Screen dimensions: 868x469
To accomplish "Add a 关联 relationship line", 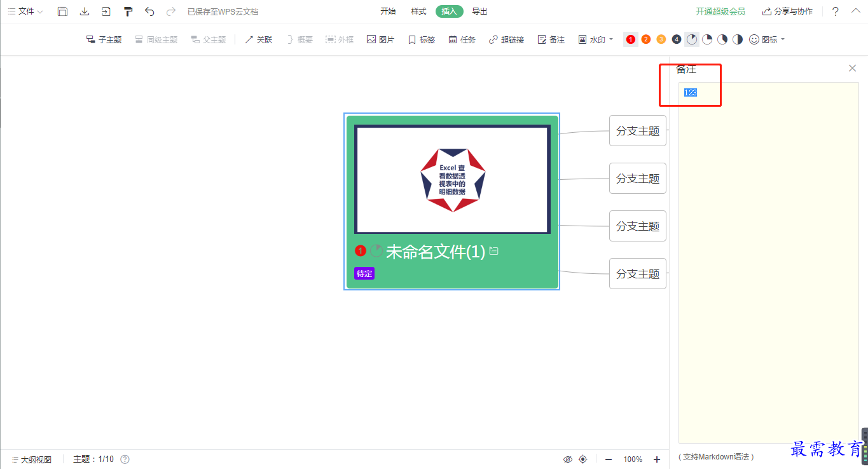I will click(x=258, y=39).
